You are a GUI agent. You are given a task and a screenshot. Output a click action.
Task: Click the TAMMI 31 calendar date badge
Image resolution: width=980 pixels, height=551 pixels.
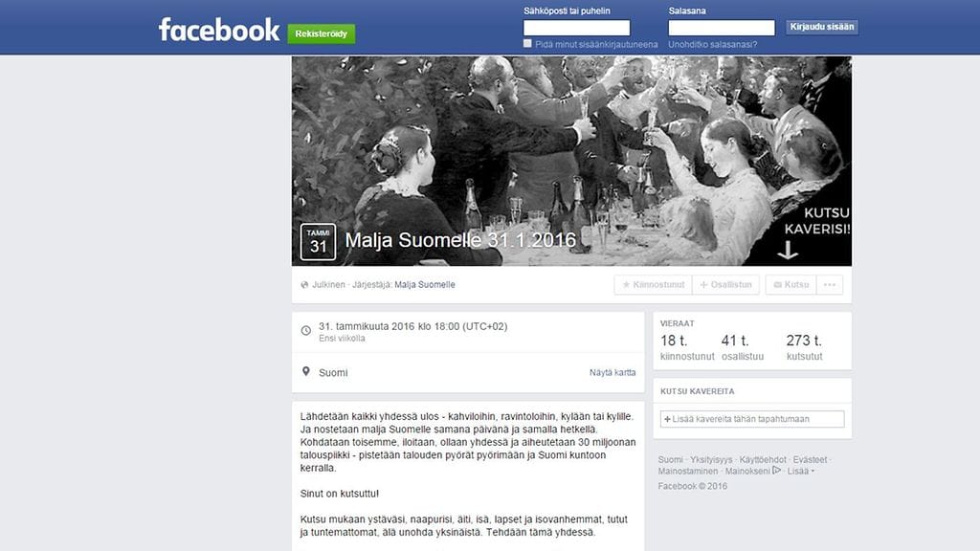(x=318, y=242)
